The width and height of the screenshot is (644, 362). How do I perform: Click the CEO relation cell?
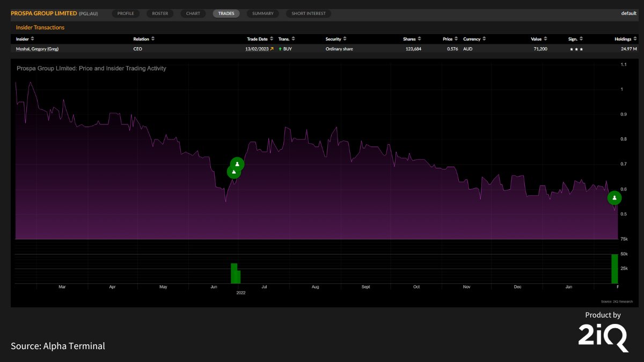[x=137, y=49]
